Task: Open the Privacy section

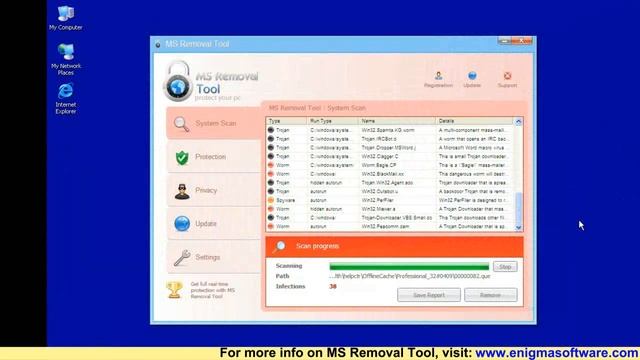Action: coord(213,190)
